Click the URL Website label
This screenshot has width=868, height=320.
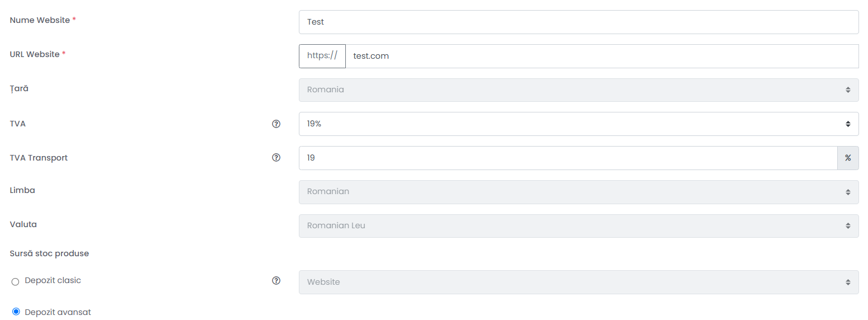click(35, 54)
